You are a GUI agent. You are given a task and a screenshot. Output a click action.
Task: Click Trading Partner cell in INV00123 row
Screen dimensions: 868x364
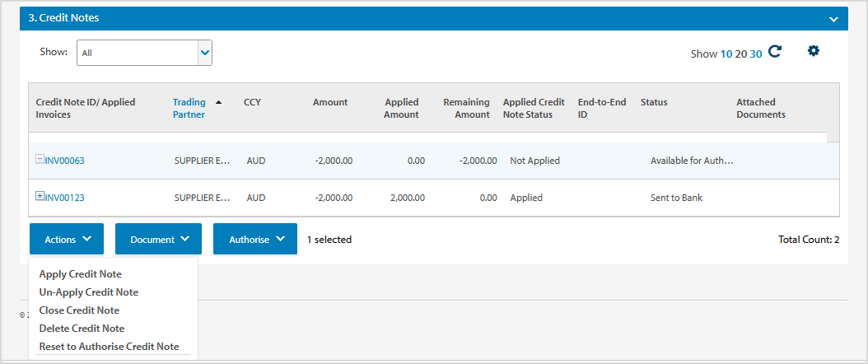pos(202,198)
